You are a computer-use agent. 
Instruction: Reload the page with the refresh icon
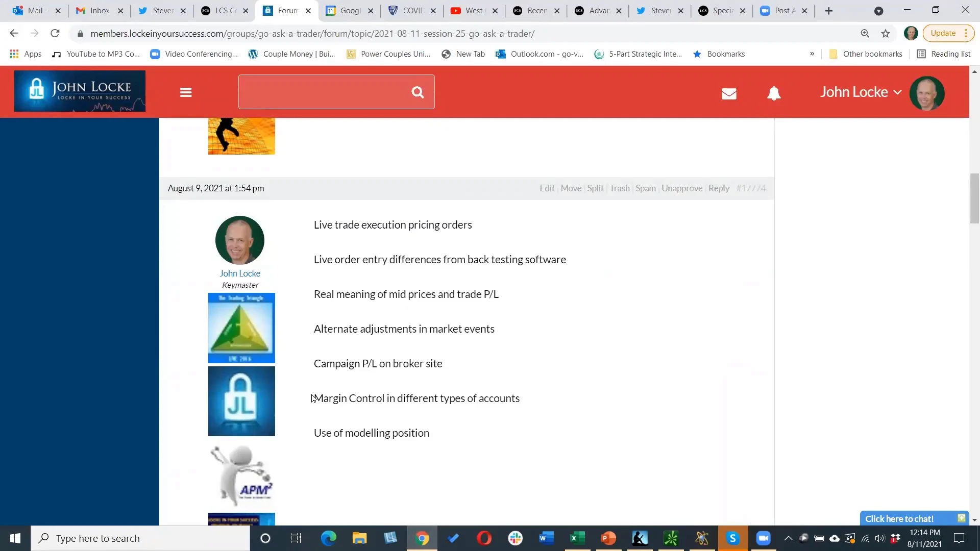[55, 33]
